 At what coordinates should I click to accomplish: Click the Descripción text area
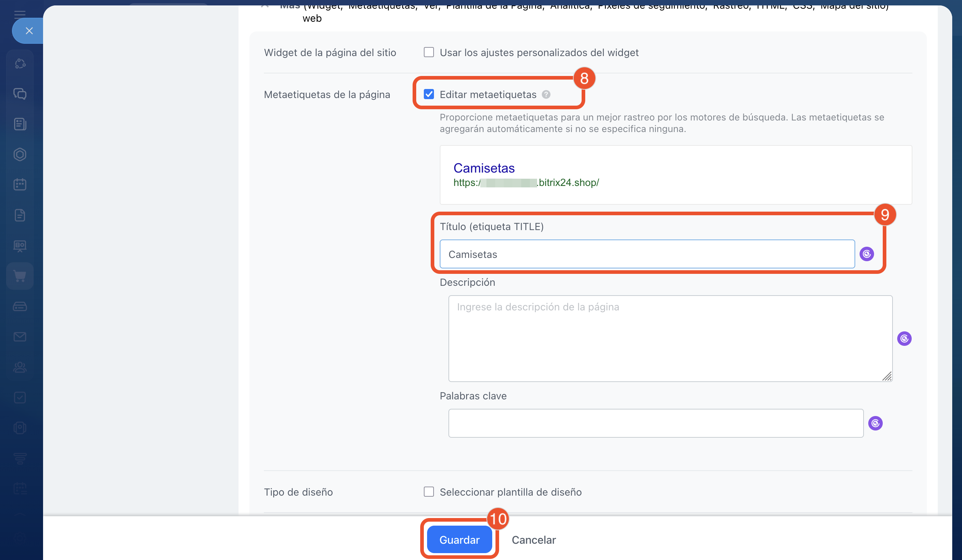point(670,338)
